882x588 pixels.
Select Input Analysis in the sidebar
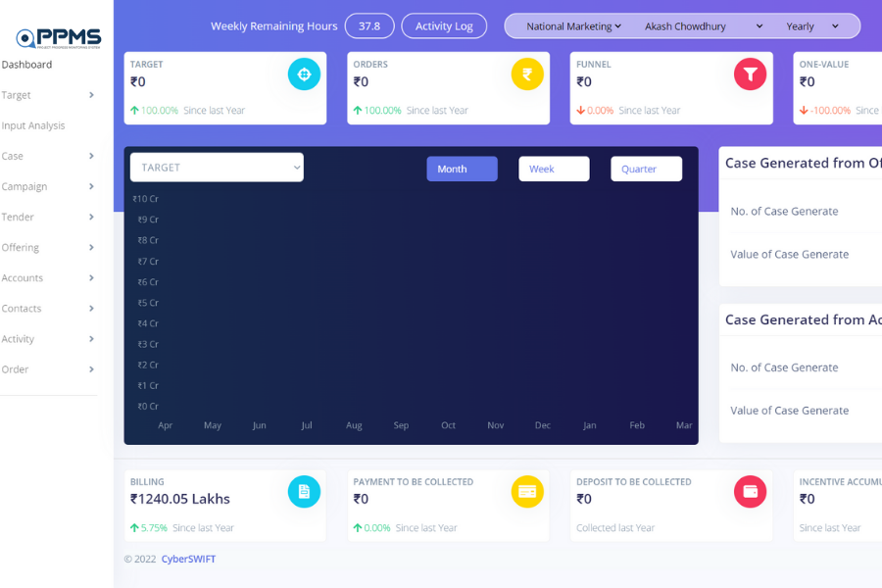point(33,125)
